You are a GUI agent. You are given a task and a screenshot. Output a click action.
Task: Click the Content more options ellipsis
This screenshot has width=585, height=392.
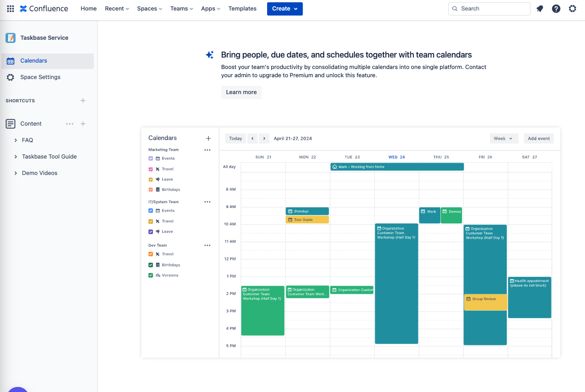coord(70,124)
